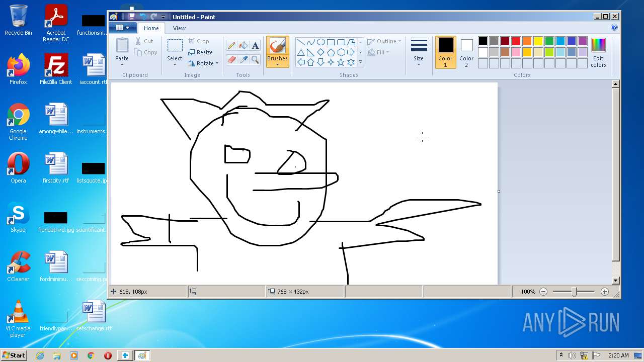Image resolution: width=644 pixels, height=362 pixels.
Task: Click the Save icon in title bar
Action: [x=131, y=17]
